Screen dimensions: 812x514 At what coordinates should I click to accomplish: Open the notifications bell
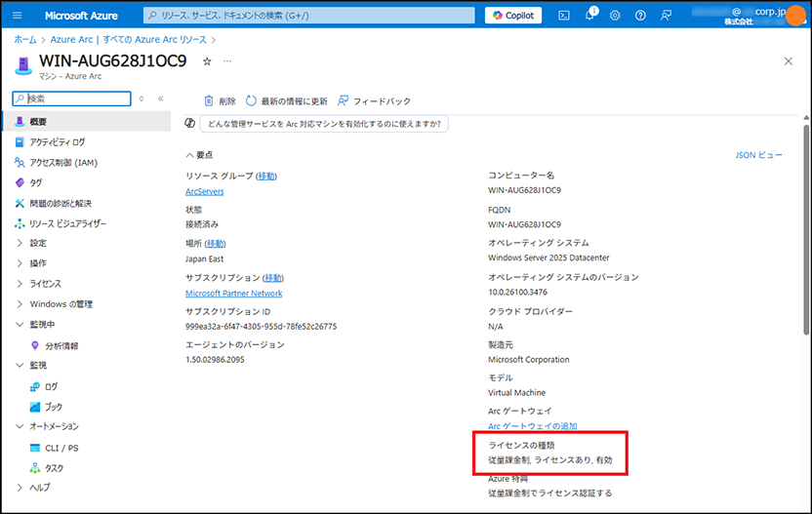(x=590, y=15)
